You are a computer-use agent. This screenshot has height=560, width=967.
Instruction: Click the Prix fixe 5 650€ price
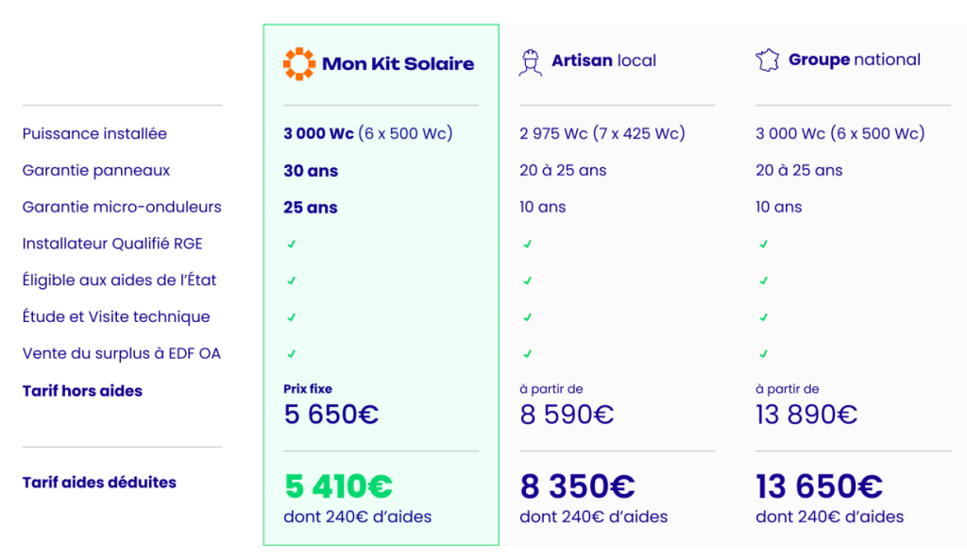tap(330, 415)
